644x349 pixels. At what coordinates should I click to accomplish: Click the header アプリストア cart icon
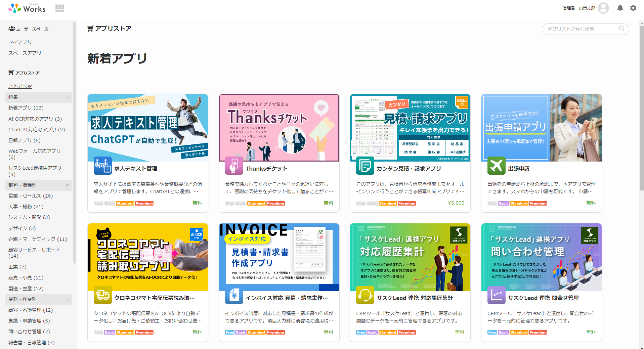point(90,29)
